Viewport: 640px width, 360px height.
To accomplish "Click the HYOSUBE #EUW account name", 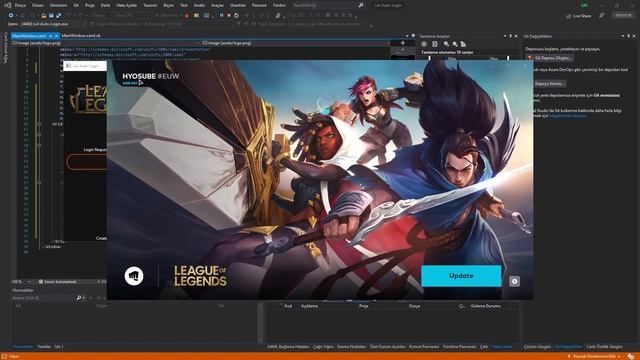I will point(151,76).
